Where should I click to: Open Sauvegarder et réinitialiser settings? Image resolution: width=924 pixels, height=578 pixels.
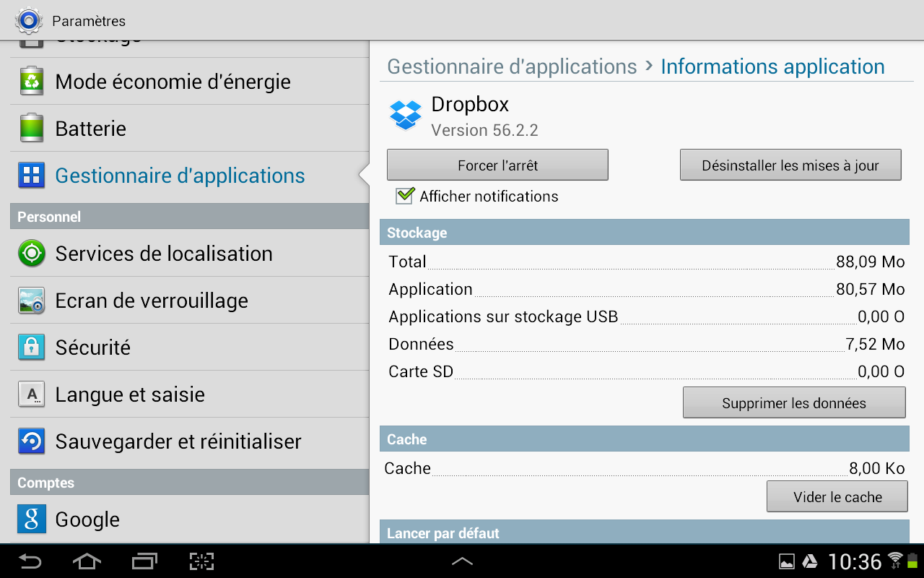click(189, 441)
